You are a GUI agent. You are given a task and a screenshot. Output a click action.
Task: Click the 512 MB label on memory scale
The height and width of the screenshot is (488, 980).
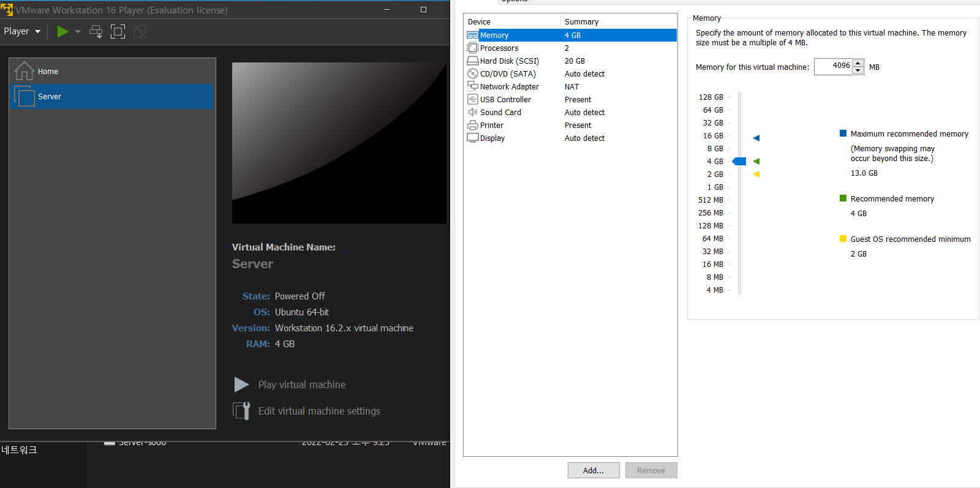coord(710,200)
